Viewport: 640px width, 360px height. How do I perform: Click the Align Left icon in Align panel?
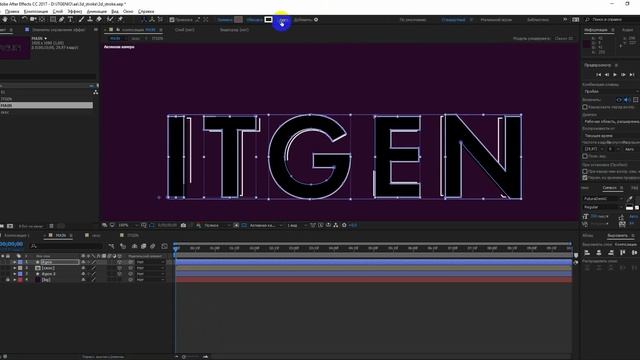[x=587, y=253]
